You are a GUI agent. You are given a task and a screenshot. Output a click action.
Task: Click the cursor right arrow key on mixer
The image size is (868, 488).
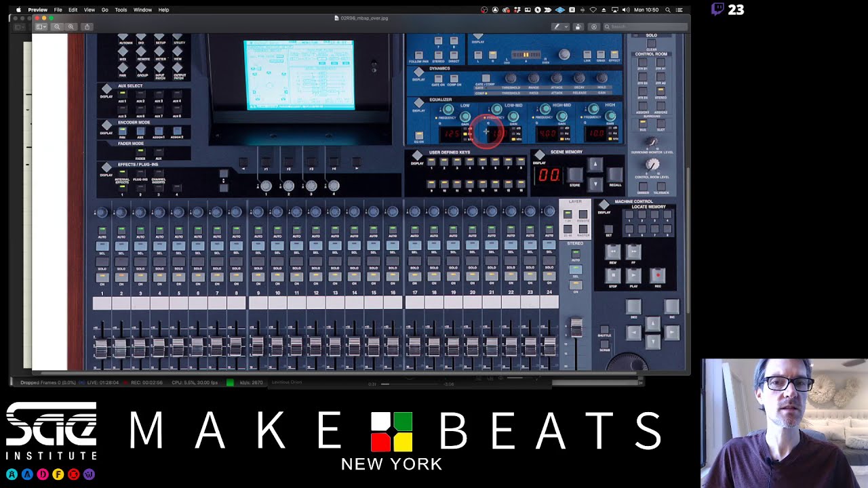(671, 332)
